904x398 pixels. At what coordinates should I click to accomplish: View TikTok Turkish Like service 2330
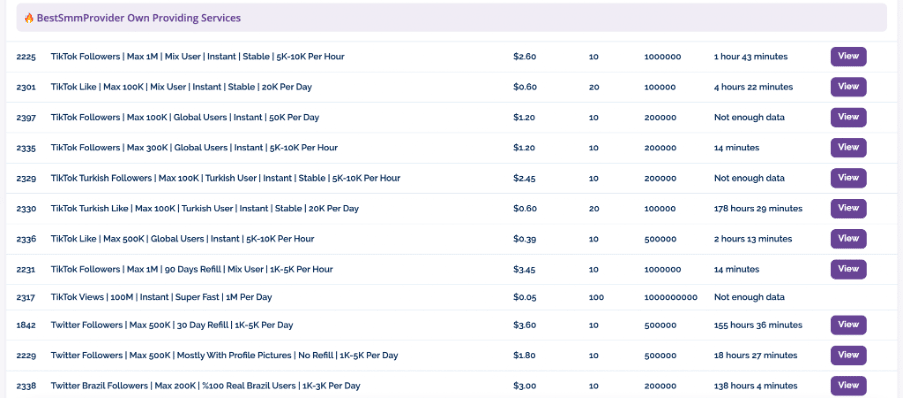pyautogui.click(x=848, y=208)
